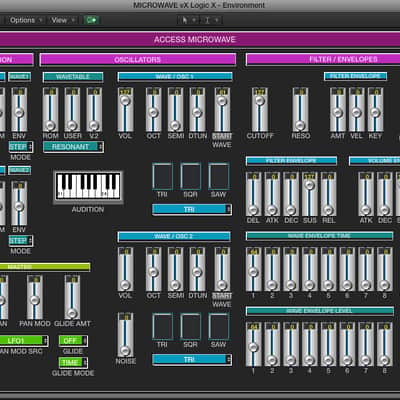Click the WAVE ENVELOPE TIME label
400x400 pixels.
[319, 236]
